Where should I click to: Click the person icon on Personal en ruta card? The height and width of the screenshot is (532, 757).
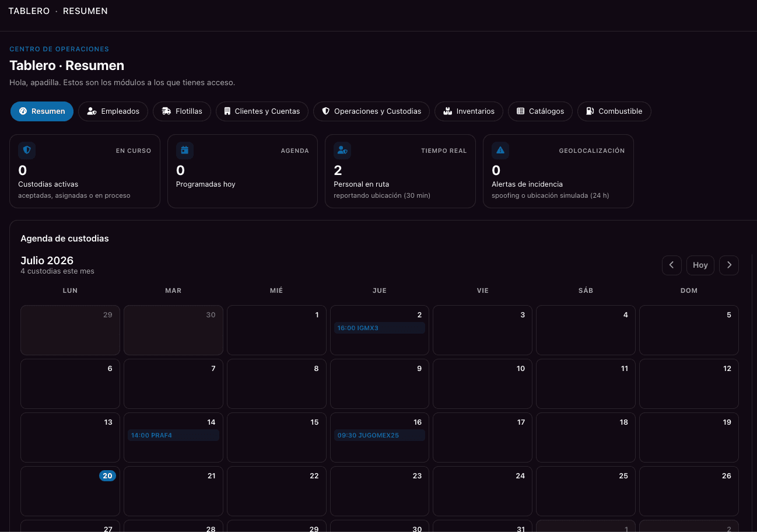tap(342, 150)
